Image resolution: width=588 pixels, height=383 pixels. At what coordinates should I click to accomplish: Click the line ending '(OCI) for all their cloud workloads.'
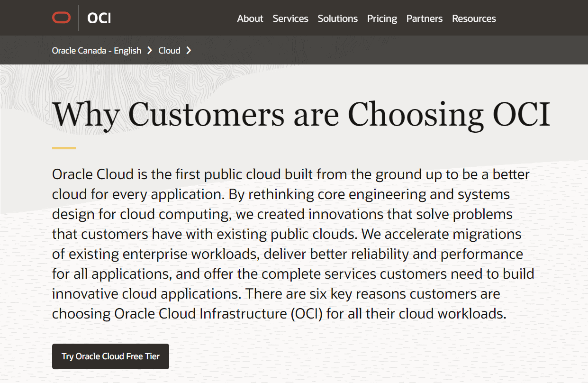280,314
